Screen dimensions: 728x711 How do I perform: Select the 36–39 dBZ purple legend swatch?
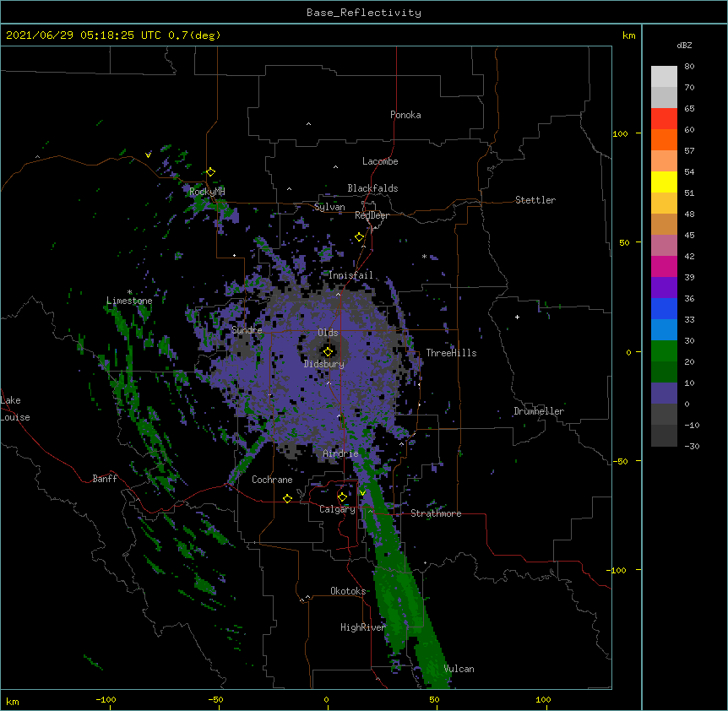click(664, 288)
